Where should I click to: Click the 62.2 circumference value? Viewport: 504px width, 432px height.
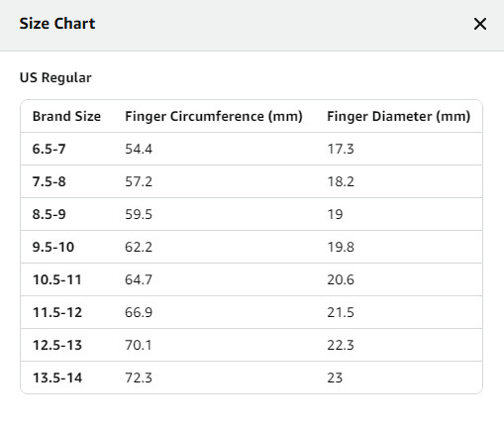tap(139, 247)
